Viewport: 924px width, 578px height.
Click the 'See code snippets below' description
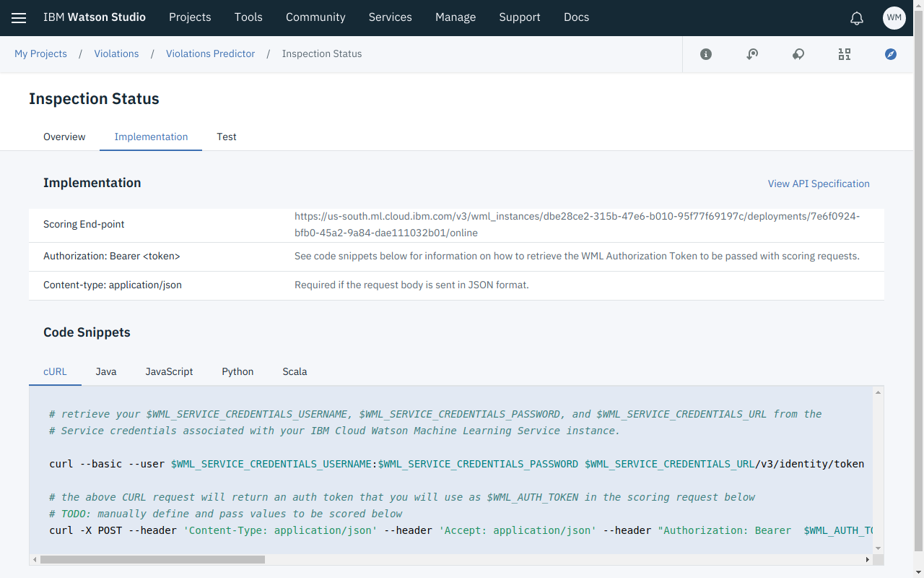577,256
